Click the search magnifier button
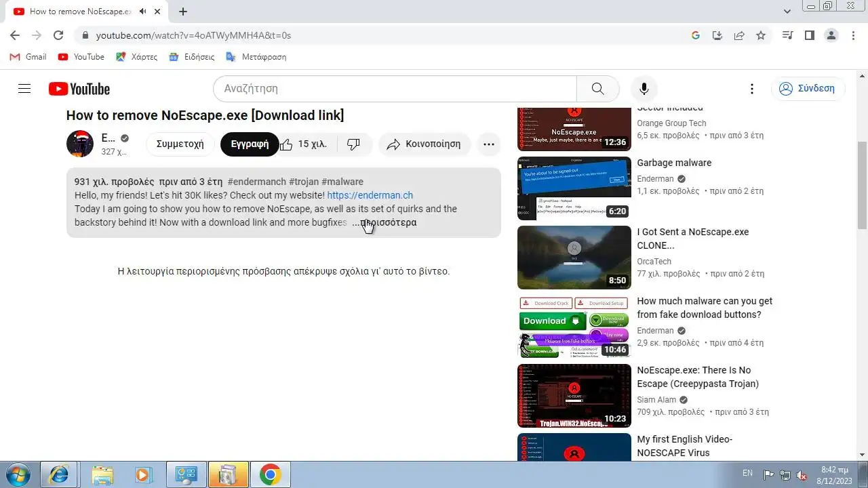This screenshot has width=868, height=488. [x=597, y=89]
